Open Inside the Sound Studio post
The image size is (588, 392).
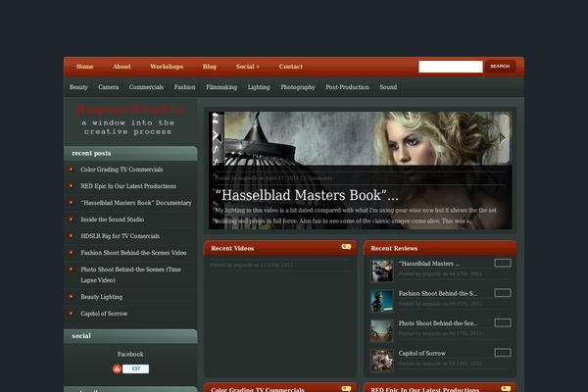pyautogui.click(x=112, y=220)
